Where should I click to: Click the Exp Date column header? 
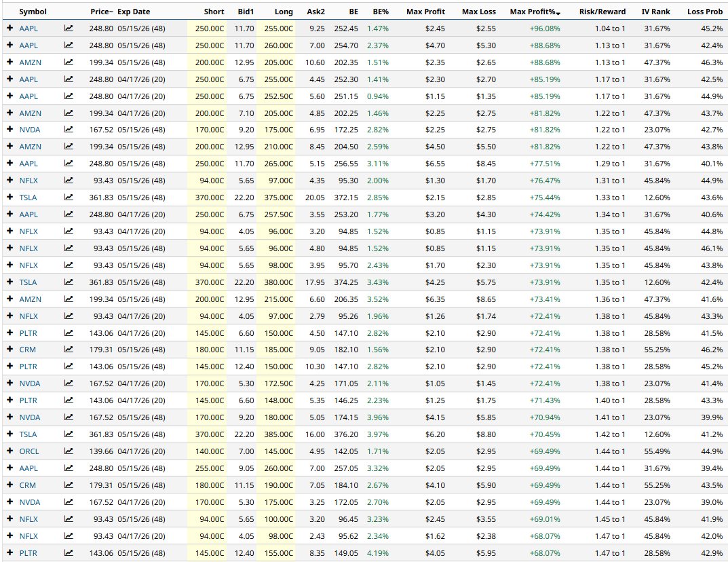(134, 12)
